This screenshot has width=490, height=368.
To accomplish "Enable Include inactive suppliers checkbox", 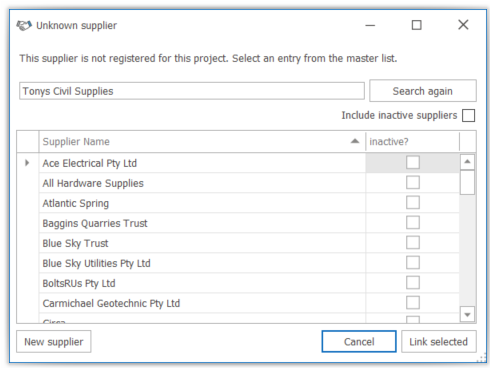I will 468,116.
